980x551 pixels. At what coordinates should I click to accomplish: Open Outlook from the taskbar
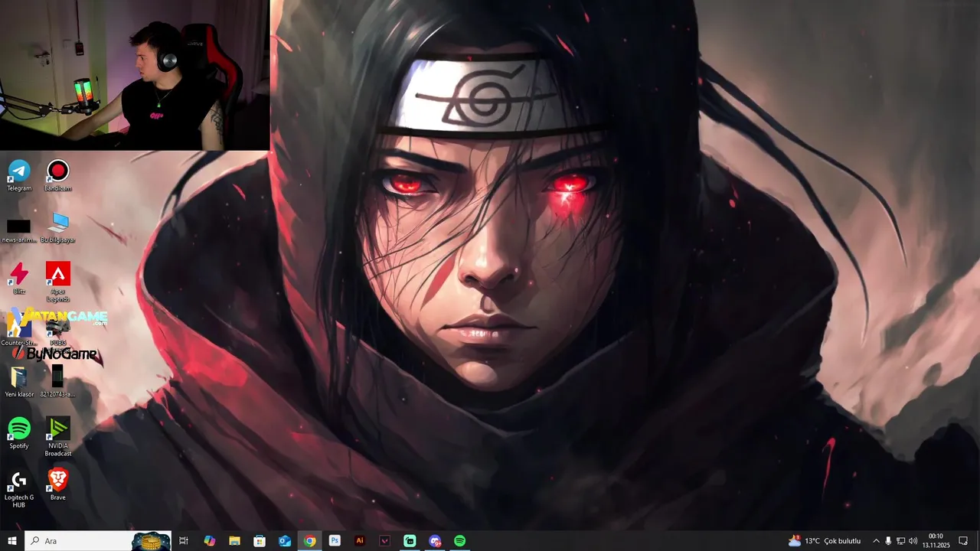(x=285, y=541)
